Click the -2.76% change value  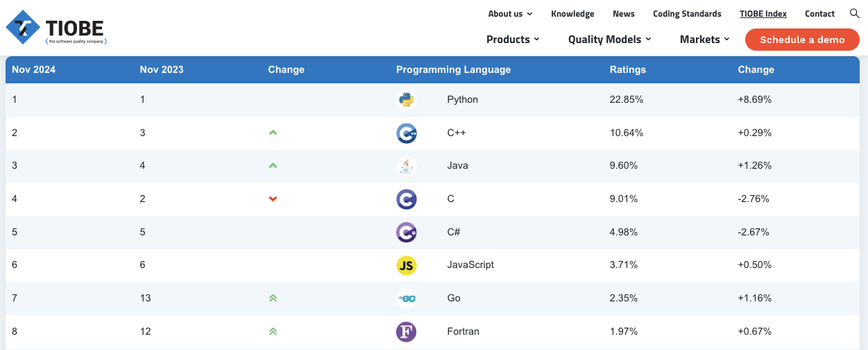[x=754, y=199]
